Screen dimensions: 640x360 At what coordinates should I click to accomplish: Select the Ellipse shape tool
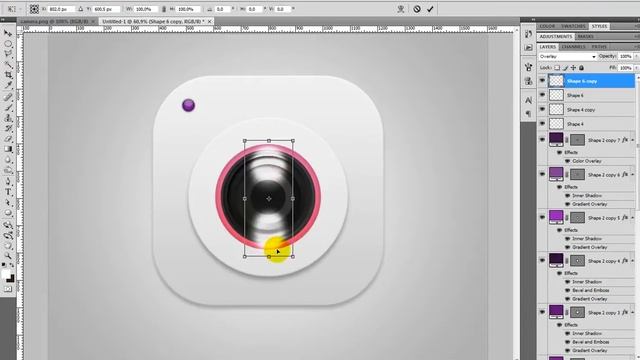[x=8, y=213]
